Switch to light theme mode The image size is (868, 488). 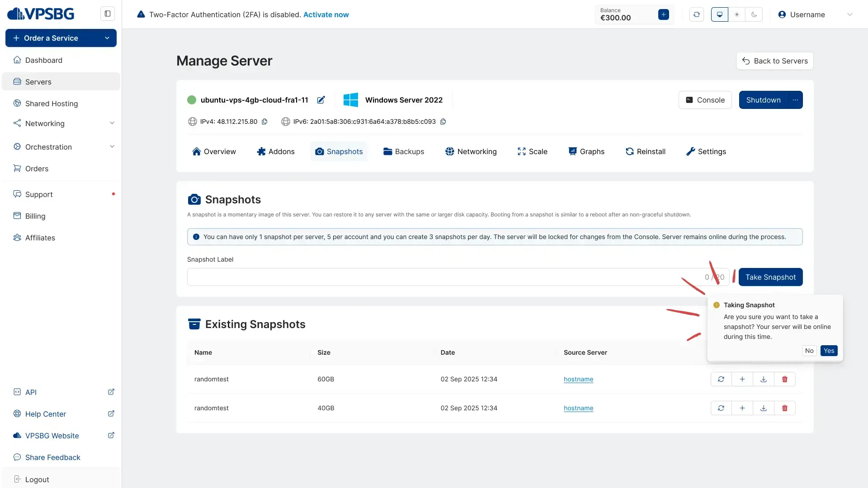tap(736, 14)
